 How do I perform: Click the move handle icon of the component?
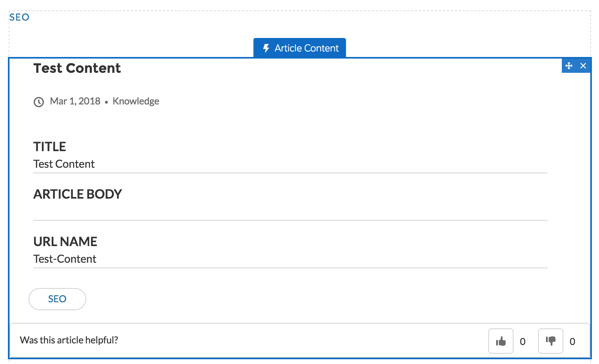(x=569, y=66)
